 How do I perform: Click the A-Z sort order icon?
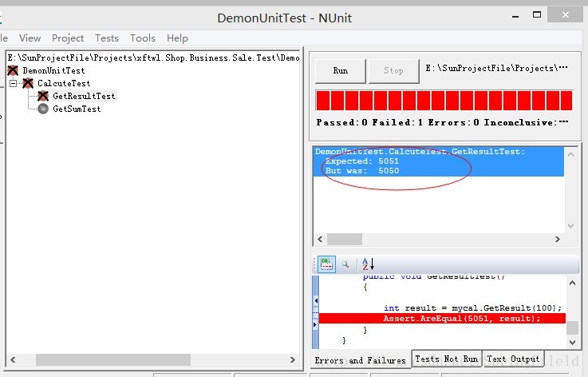tap(368, 264)
